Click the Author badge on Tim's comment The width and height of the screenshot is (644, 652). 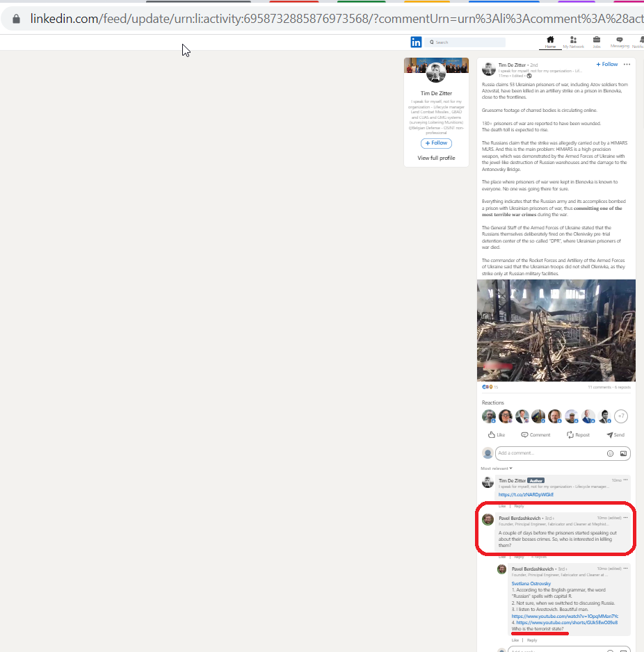point(536,481)
